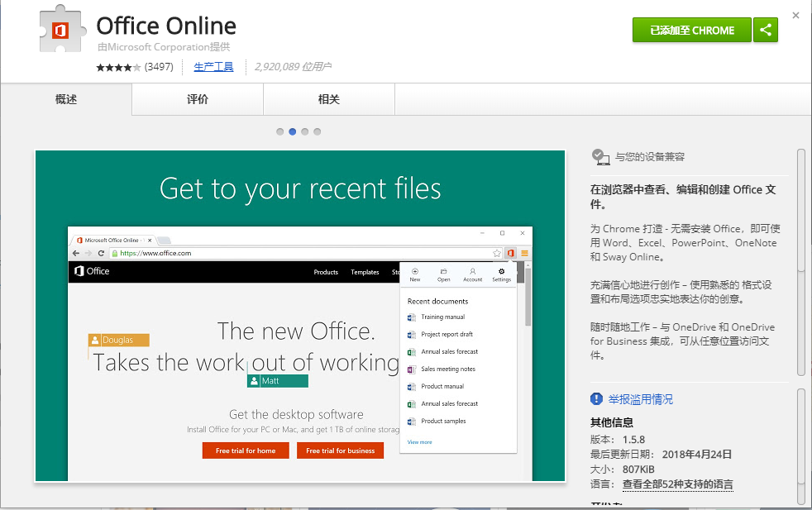Click the additional info panel scrollbar
Screen dimensions: 812x510
coord(801,446)
